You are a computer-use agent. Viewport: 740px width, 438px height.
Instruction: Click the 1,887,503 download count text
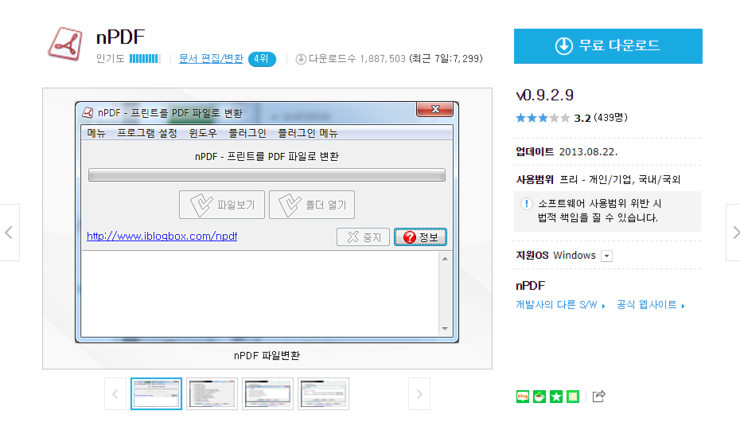(x=383, y=59)
